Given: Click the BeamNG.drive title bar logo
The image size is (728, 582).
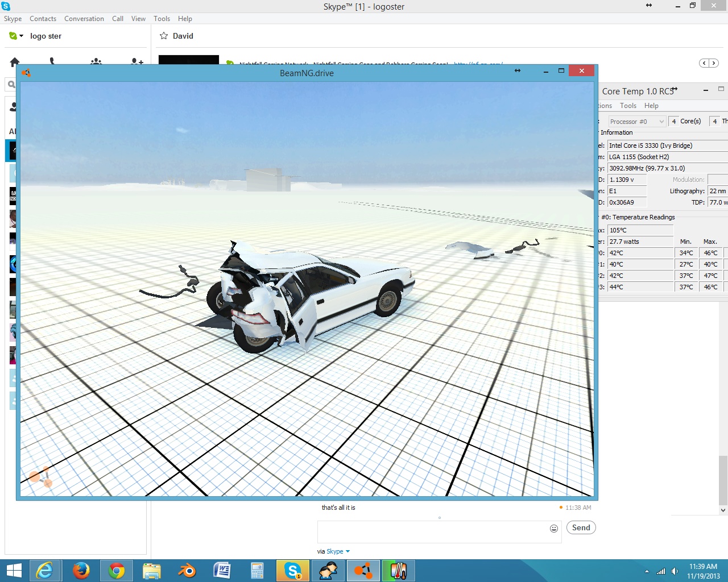Looking at the screenshot, I should point(26,72).
